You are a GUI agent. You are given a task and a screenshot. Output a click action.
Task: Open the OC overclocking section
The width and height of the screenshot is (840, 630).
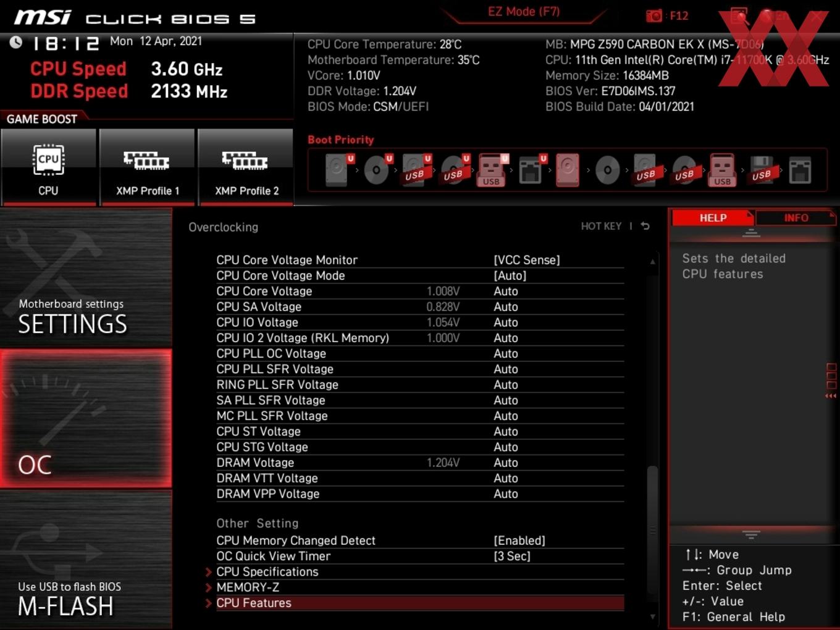pos(86,419)
